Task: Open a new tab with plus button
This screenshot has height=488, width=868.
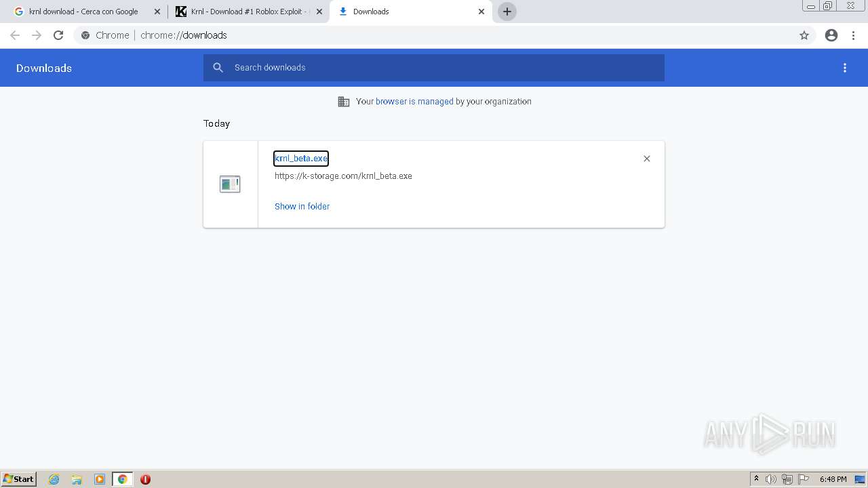Action: coord(507,12)
